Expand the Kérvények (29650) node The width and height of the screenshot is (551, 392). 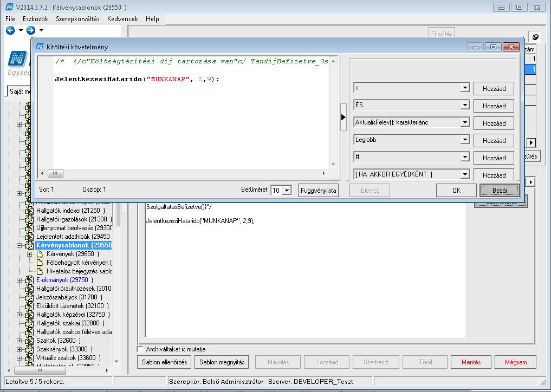click(x=29, y=254)
